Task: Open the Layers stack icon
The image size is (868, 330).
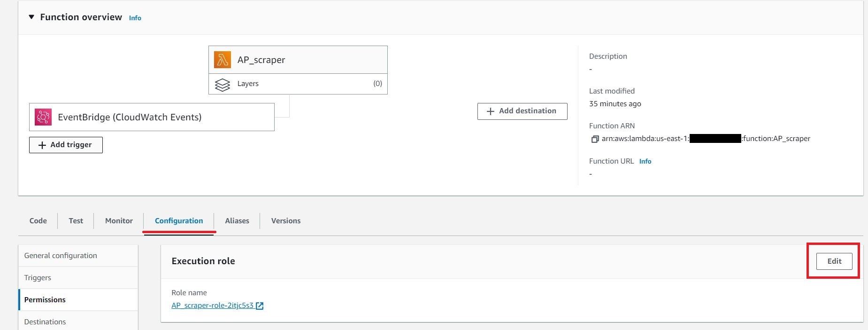Action: 223,84
